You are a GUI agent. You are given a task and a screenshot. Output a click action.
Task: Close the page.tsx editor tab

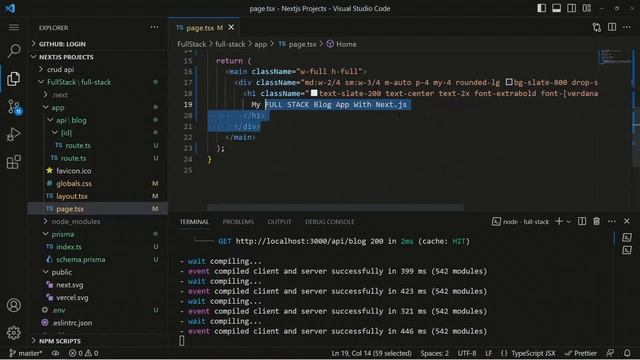click(231, 27)
